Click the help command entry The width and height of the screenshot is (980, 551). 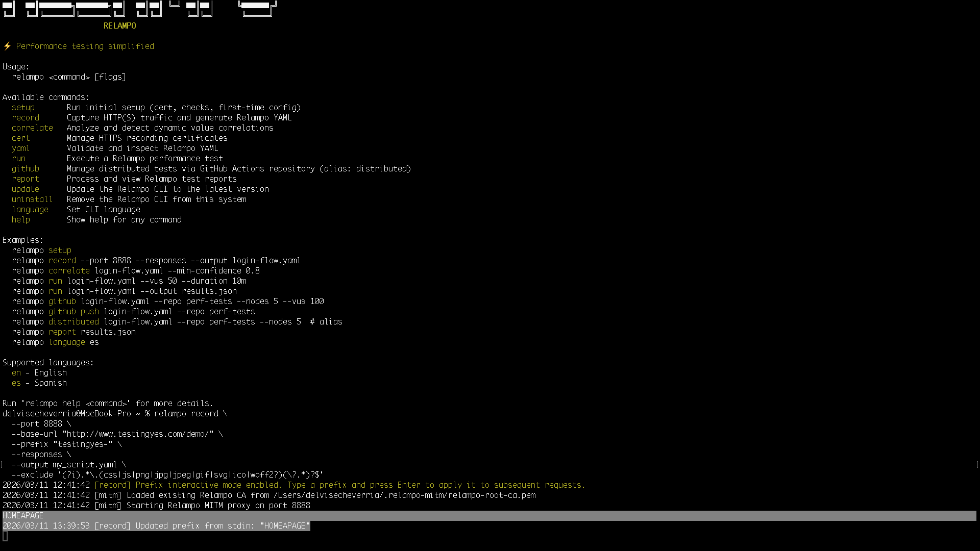[x=20, y=219]
